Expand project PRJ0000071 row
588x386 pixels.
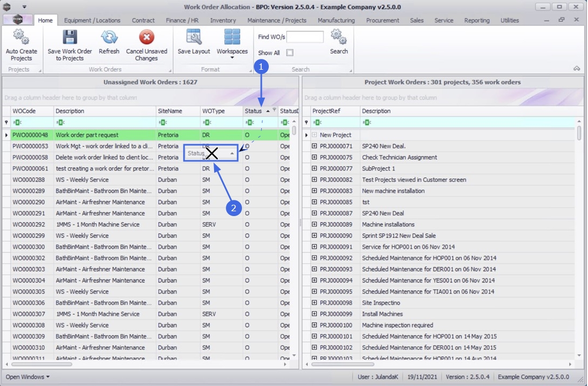point(314,146)
